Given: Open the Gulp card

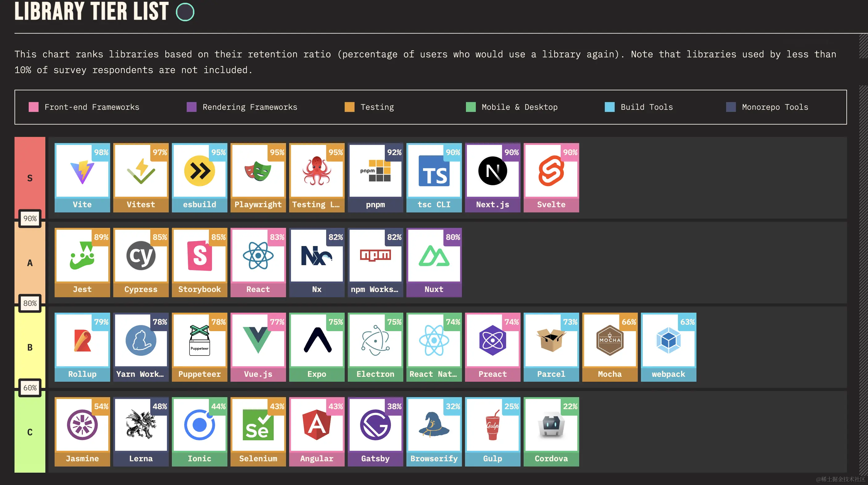Looking at the screenshot, I should (x=493, y=432).
